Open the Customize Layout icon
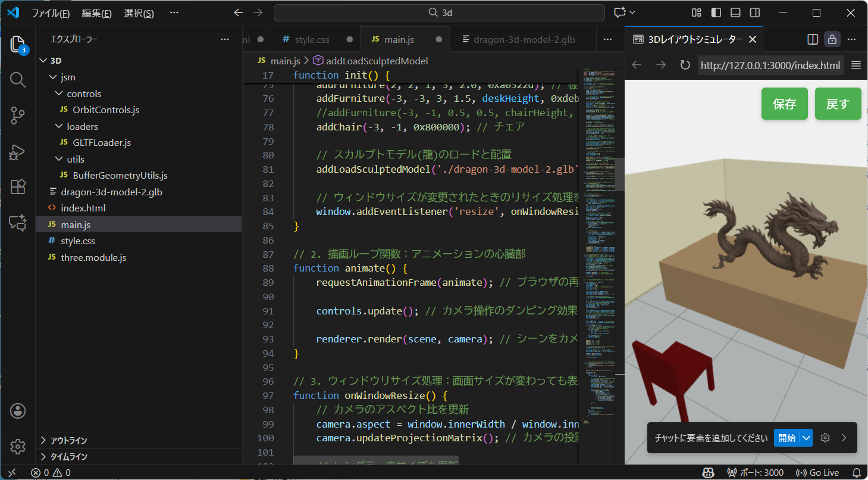868x480 pixels. tap(696, 12)
